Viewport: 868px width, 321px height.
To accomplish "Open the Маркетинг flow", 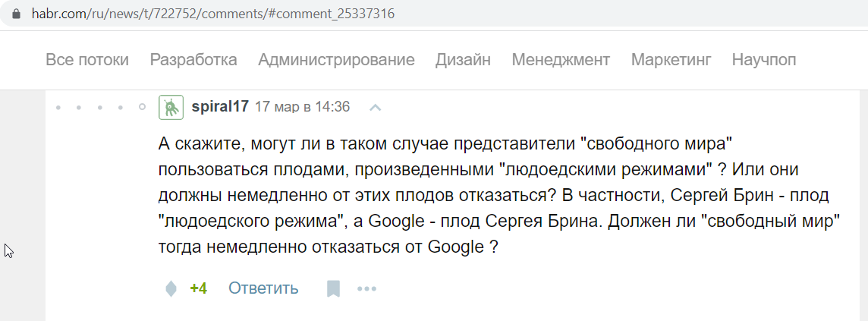I will click(671, 60).
